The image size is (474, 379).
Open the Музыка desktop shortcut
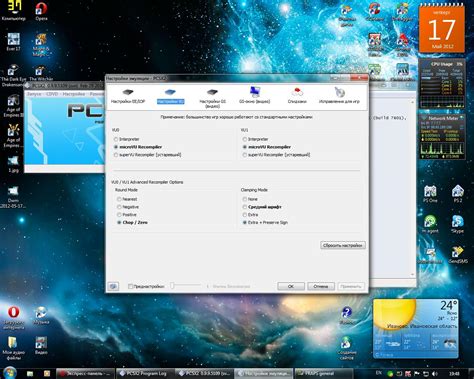click(41, 315)
